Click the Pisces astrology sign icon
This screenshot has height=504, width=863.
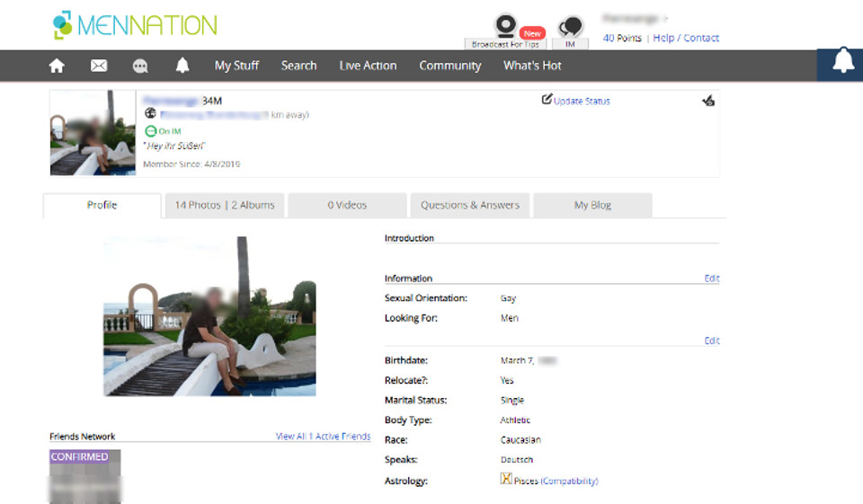(x=506, y=480)
